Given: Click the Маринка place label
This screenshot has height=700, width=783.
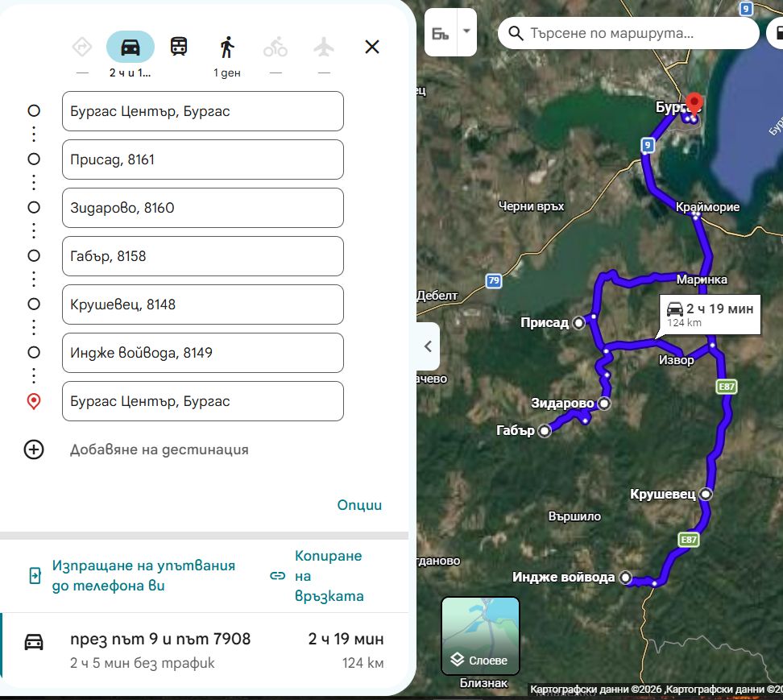Looking at the screenshot, I should tap(702, 280).
